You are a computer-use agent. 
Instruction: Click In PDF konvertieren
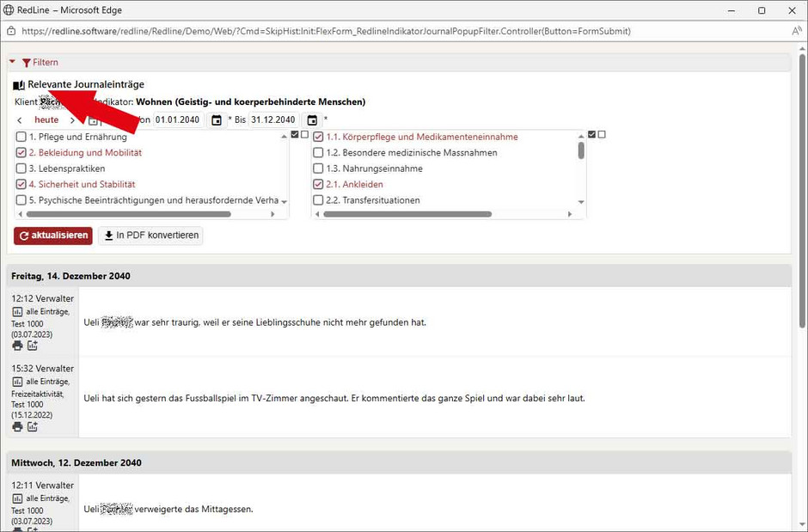(x=150, y=235)
